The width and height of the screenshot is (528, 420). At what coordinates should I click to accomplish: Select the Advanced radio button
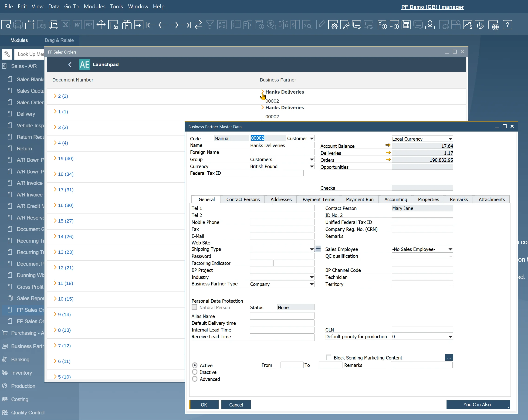tap(195, 379)
